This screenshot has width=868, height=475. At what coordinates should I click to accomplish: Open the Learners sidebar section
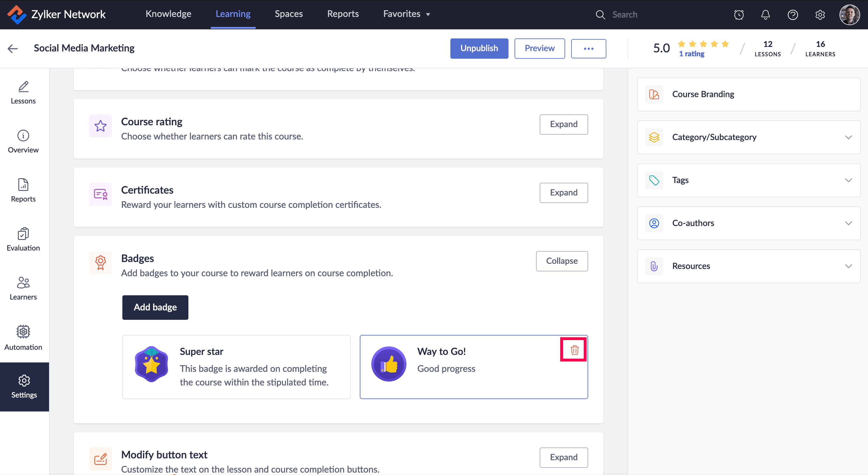(23, 289)
